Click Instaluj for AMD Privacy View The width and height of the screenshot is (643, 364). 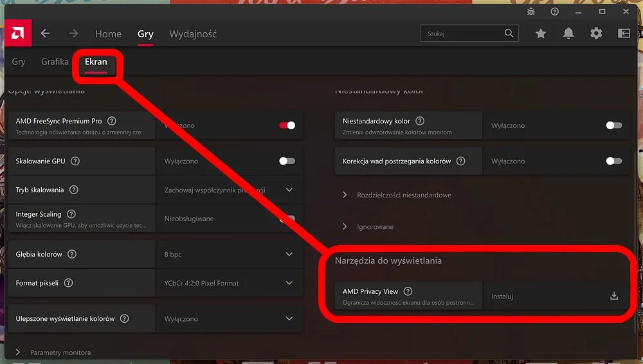(x=502, y=296)
